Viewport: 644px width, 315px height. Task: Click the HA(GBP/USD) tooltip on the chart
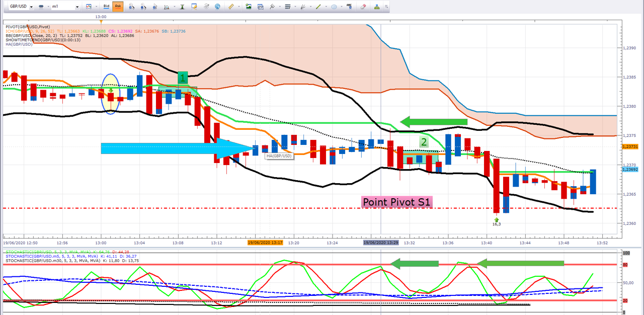[x=279, y=155]
